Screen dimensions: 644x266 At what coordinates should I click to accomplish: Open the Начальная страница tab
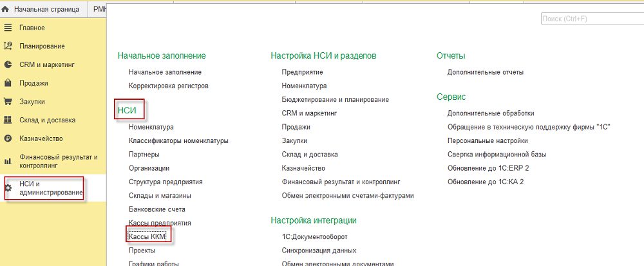[x=44, y=9]
